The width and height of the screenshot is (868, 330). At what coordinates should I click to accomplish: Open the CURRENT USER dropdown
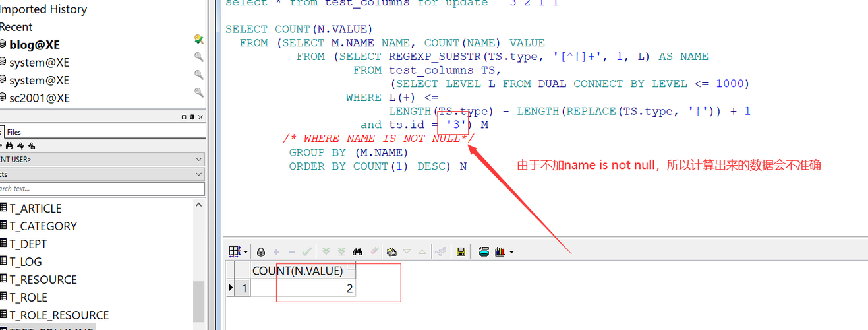(x=102, y=160)
